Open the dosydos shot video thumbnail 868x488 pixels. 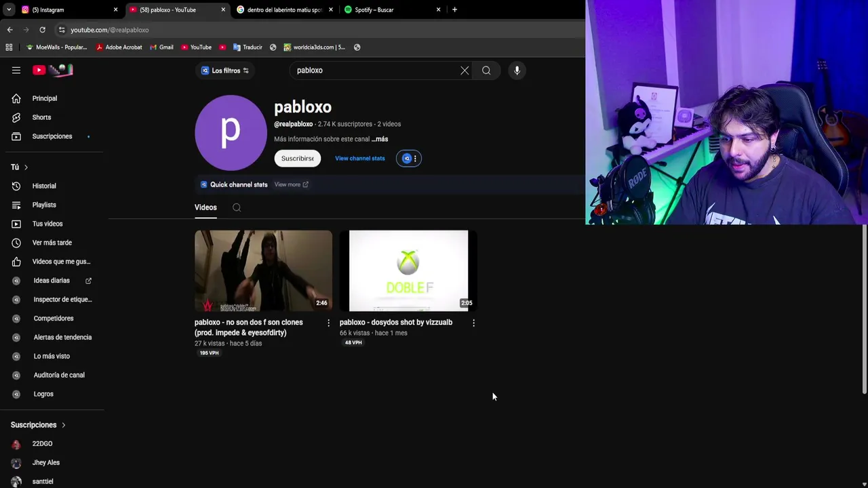click(x=408, y=271)
